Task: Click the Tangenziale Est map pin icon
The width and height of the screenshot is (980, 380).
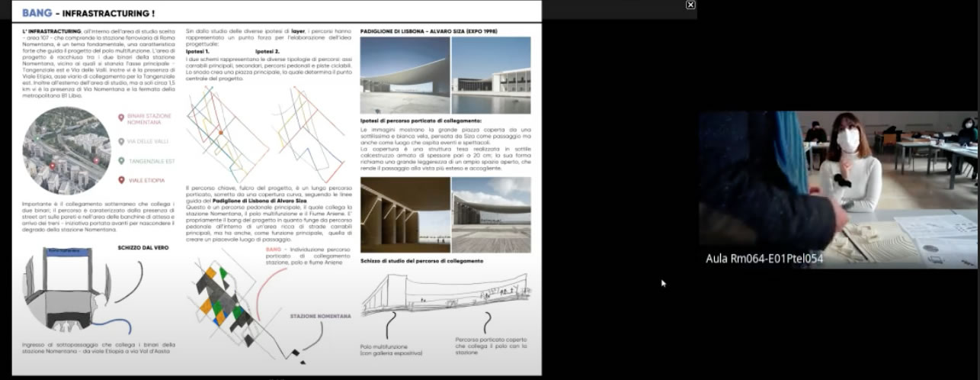Action: click(x=121, y=161)
